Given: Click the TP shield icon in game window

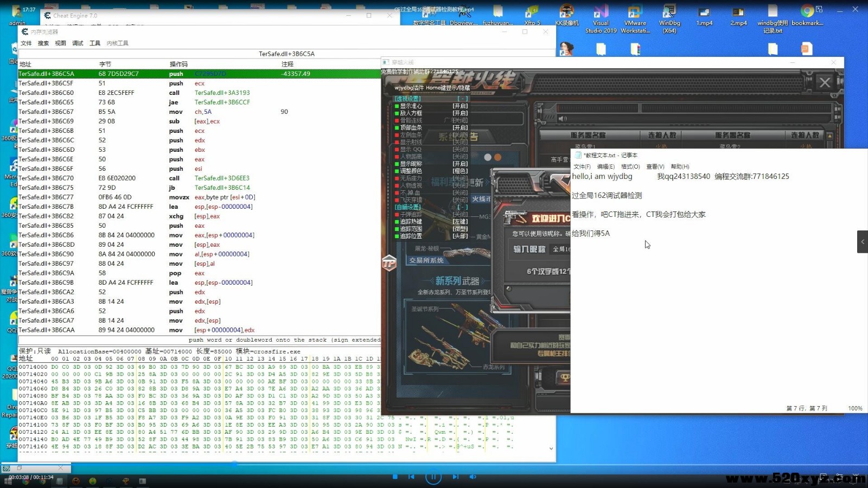Looking at the screenshot, I should (389, 264).
